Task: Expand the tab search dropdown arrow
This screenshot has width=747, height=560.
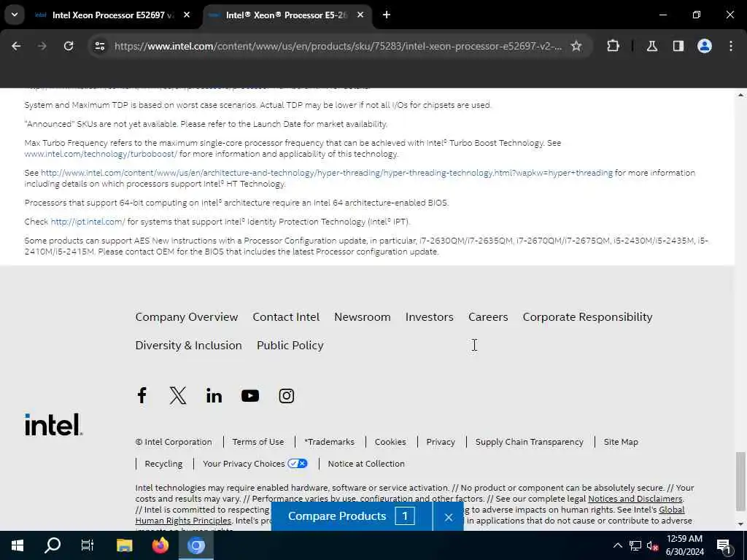Action: [15, 15]
